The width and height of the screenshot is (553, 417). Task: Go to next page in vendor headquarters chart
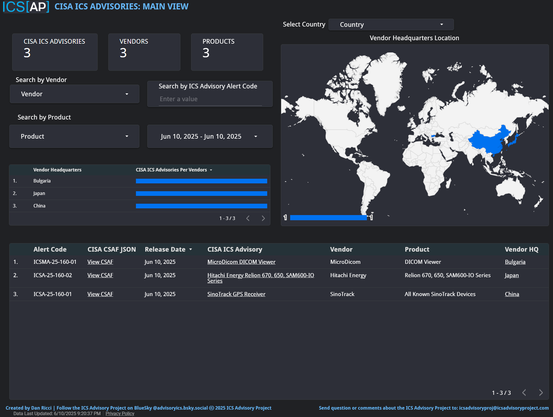click(263, 218)
